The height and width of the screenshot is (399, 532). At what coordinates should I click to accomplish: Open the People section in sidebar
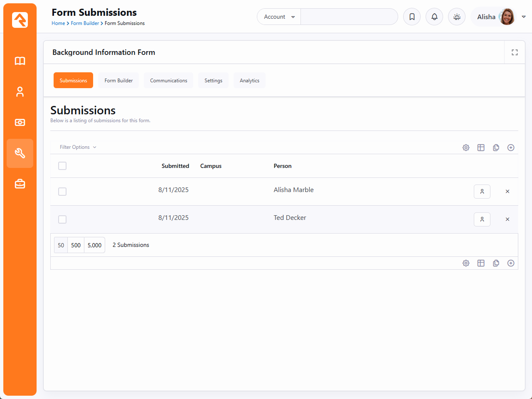[x=20, y=92]
